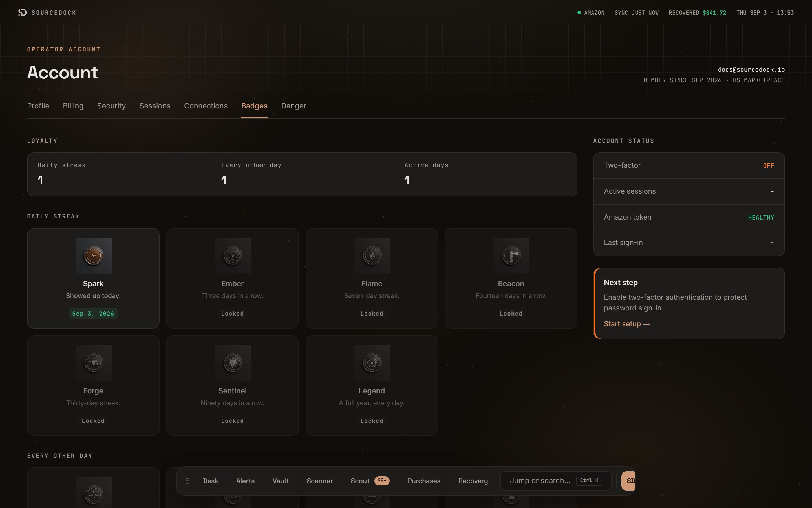Open Purchases in the bottom dock
812x508 pixels.
[424, 481]
